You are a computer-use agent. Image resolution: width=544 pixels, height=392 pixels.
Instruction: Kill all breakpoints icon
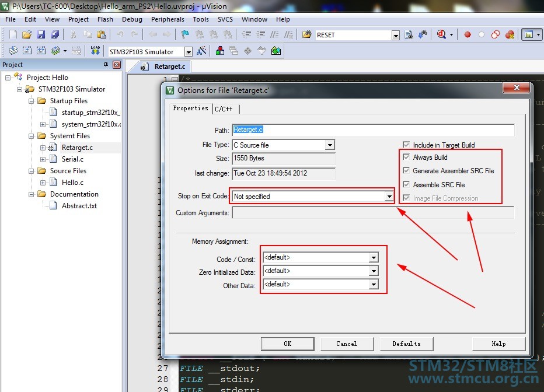click(510, 34)
